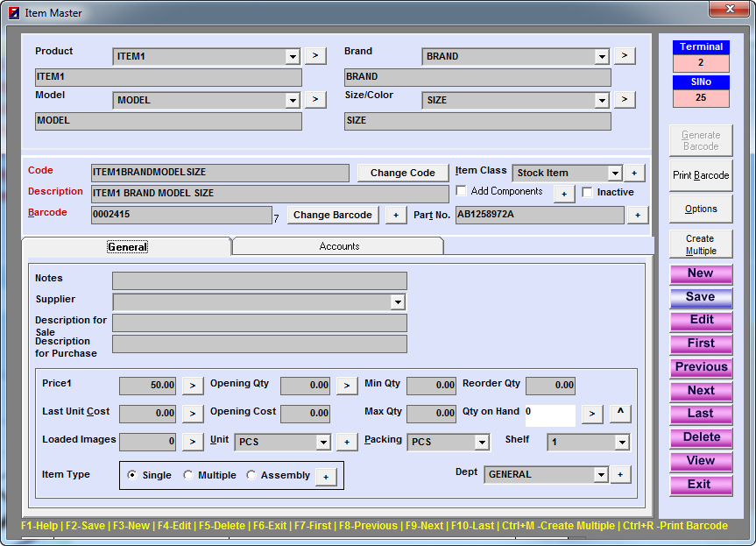
Task: Click the pink Save button
Action: (700, 297)
